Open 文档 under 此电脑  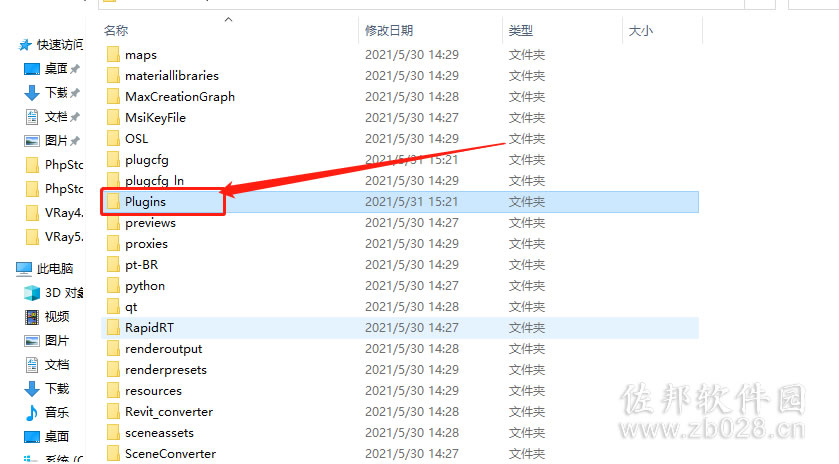pos(57,365)
